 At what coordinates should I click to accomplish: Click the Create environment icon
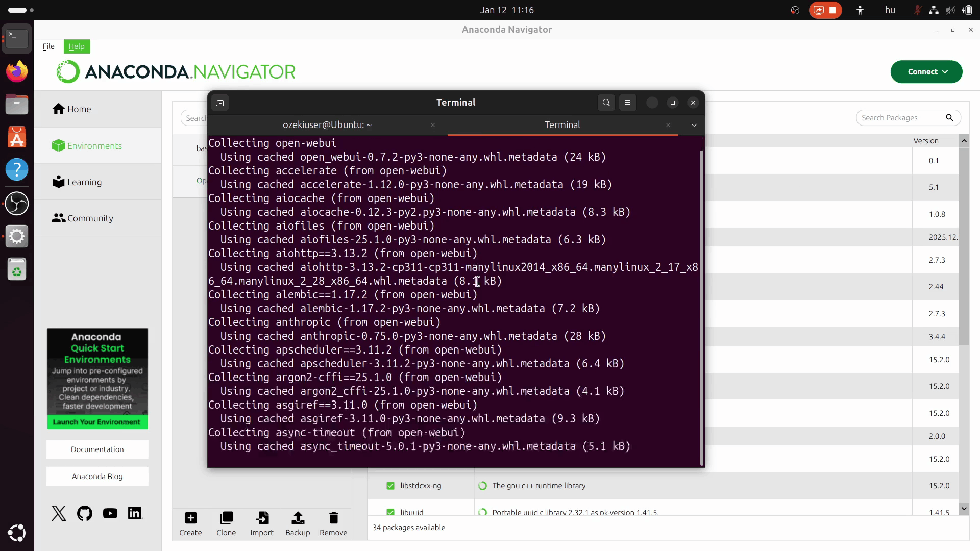pyautogui.click(x=190, y=518)
